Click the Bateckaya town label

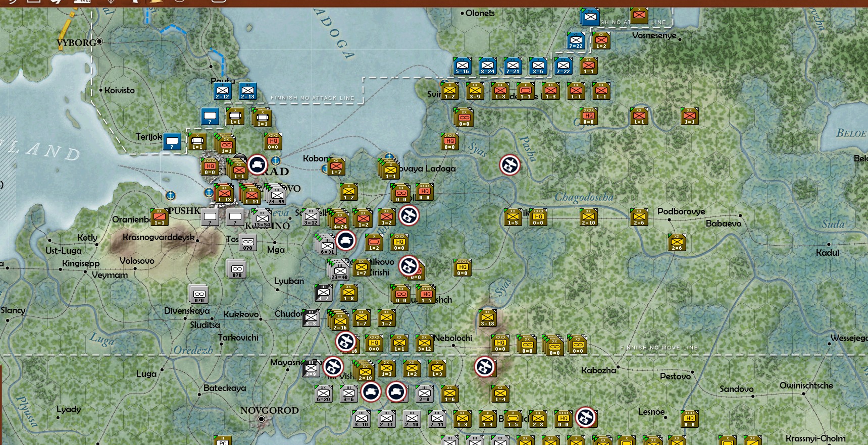pos(225,388)
